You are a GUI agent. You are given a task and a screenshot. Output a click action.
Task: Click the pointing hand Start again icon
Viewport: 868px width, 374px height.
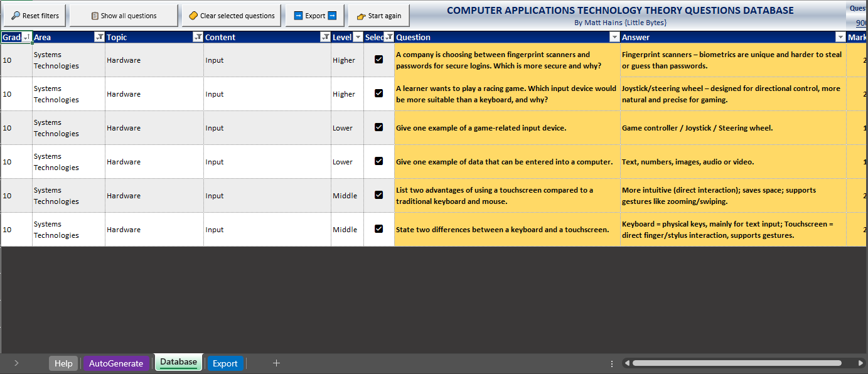coord(361,16)
